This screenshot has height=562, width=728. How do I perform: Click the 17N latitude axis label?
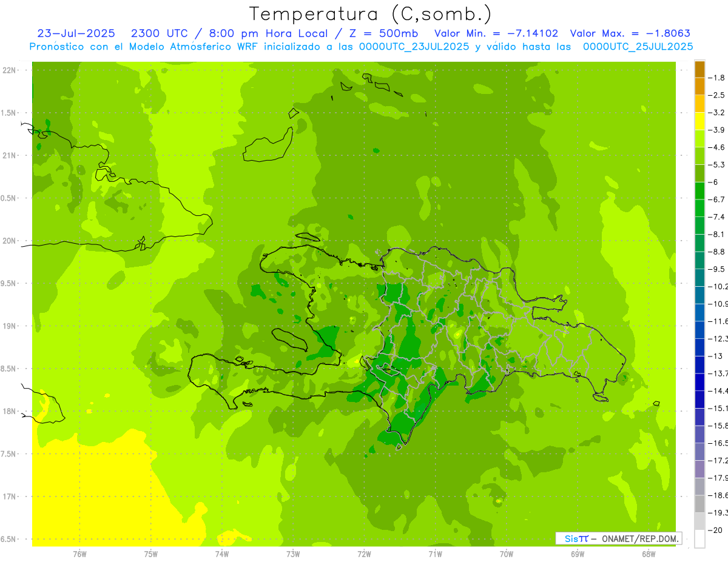(10, 497)
